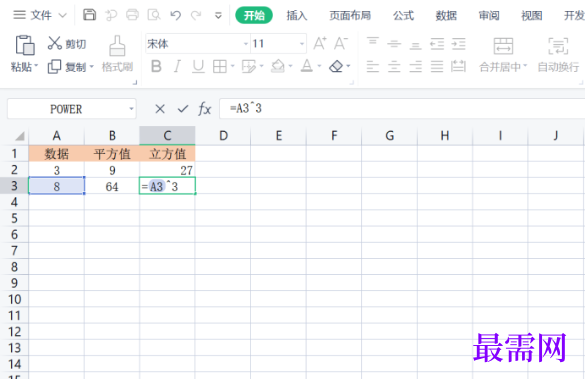Open the 视图 tab
The width and height of the screenshot is (585, 379).
[x=532, y=15]
